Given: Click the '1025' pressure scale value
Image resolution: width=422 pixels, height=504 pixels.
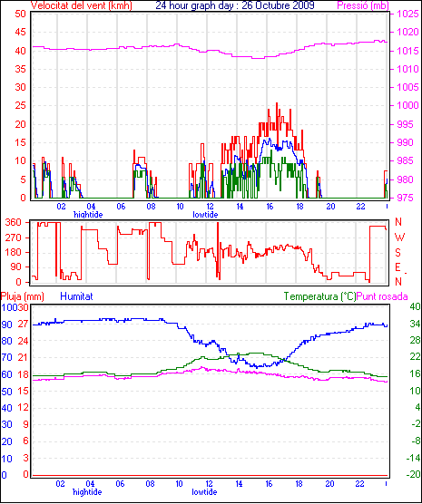Looking at the screenshot, I should [407, 15].
